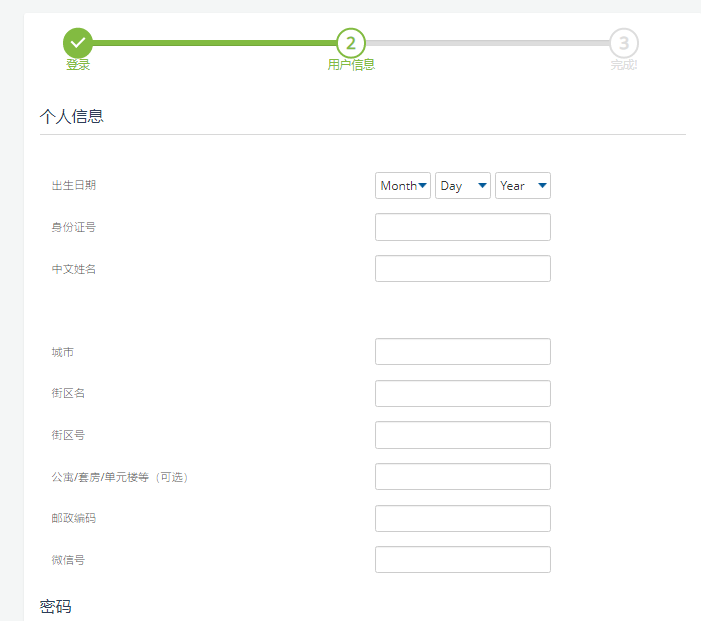Click the green checkmark step 1 icon
The width and height of the screenshot is (701, 621).
click(x=78, y=43)
